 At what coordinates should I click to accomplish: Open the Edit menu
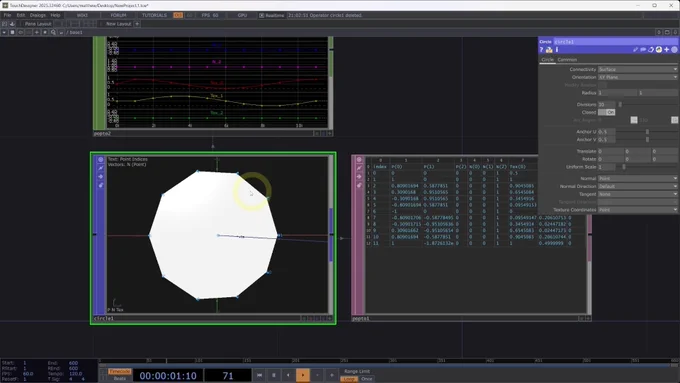click(x=20, y=15)
